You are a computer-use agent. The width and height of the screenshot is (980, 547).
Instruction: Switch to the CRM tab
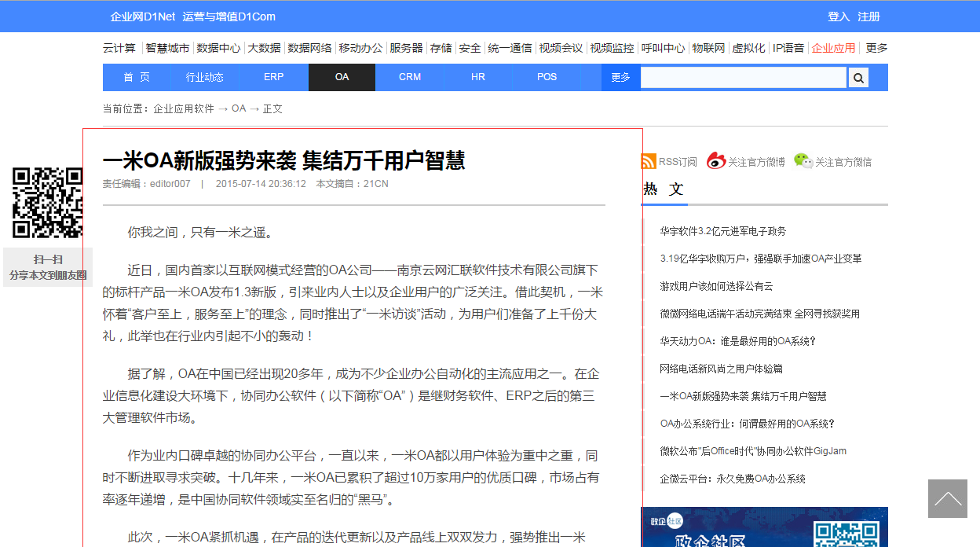(x=410, y=77)
